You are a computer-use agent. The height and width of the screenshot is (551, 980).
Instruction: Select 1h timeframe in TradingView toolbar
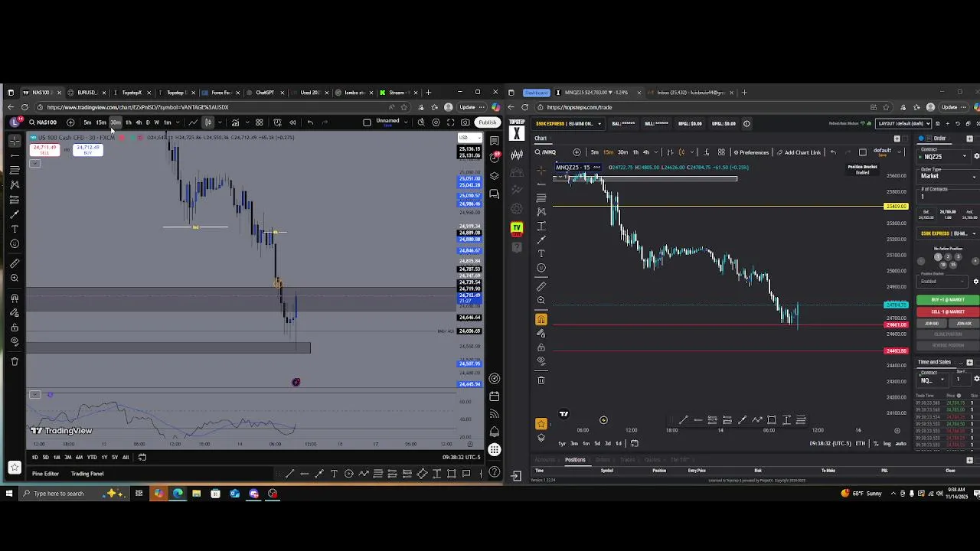pyautogui.click(x=129, y=122)
